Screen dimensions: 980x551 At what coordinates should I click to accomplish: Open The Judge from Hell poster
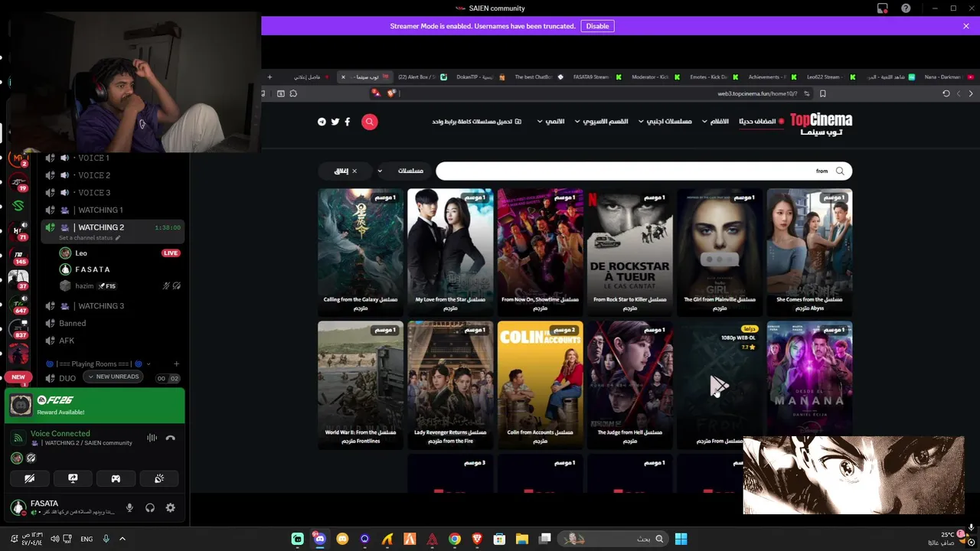point(629,384)
